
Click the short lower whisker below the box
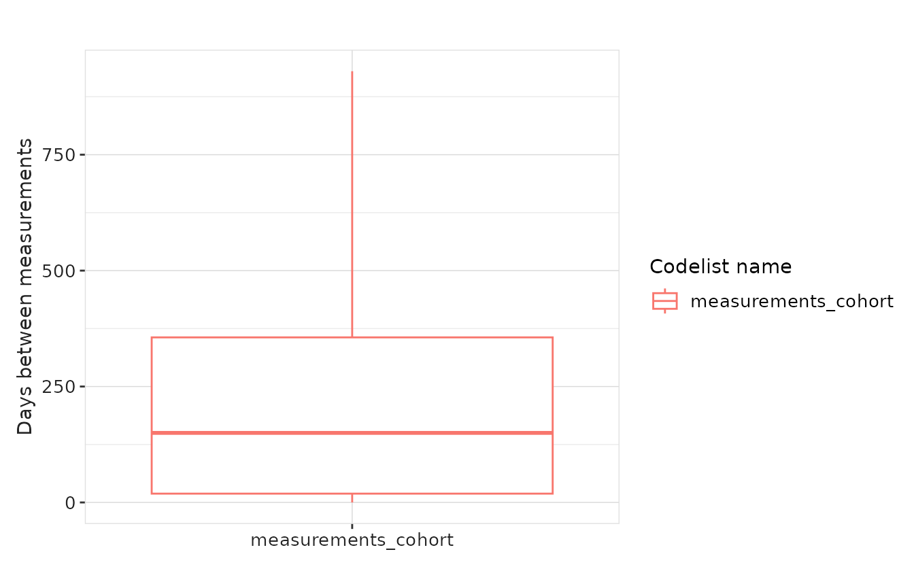click(352, 498)
